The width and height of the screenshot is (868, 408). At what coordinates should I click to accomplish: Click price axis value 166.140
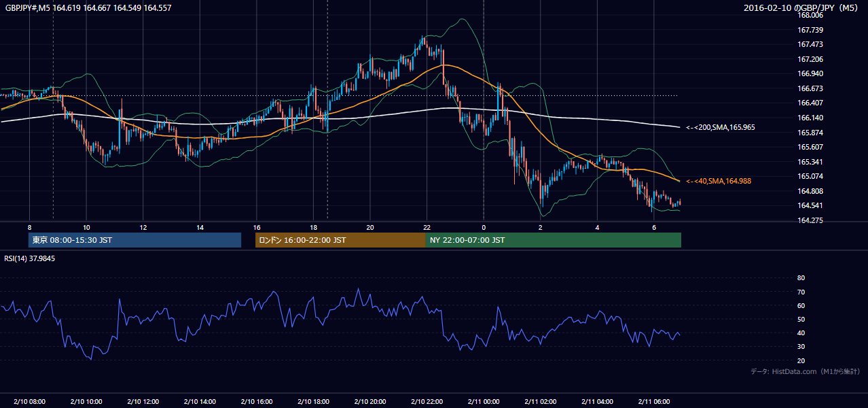[810, 118]
